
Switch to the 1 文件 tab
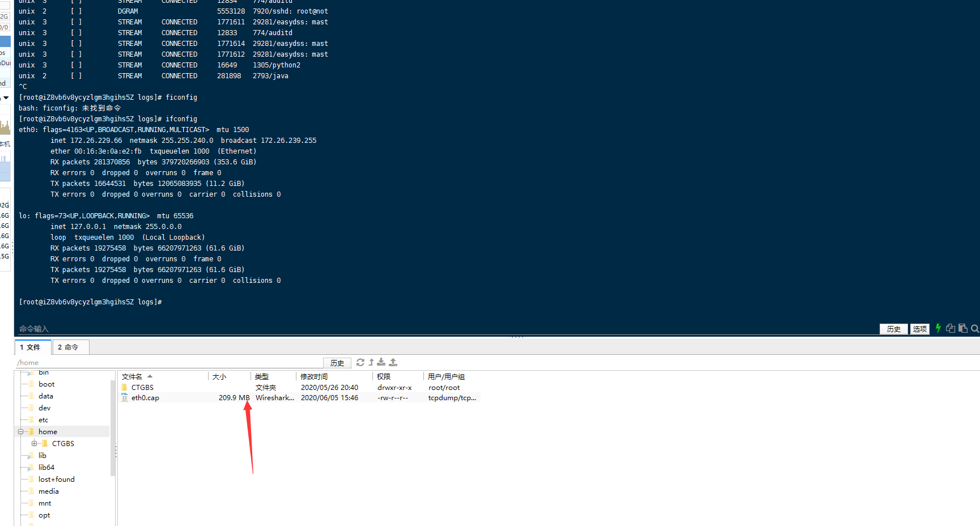(x=33, y=347)
